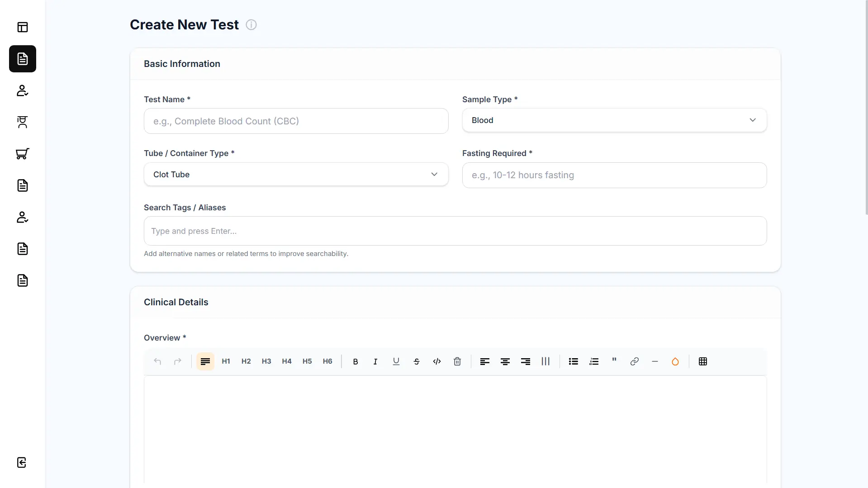Insert a horizontal rule line
The width and height of the screenshot is (868, 488).
pyautogui.click(x=655, y=361)
